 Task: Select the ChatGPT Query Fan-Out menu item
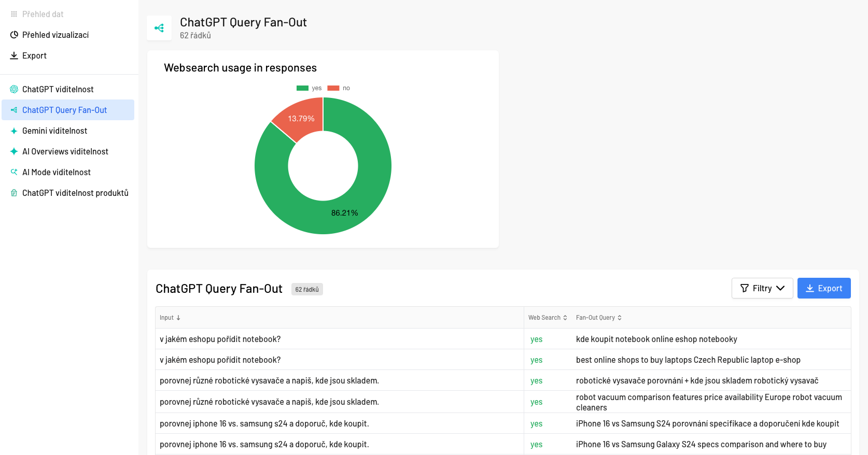coord(64,110)
